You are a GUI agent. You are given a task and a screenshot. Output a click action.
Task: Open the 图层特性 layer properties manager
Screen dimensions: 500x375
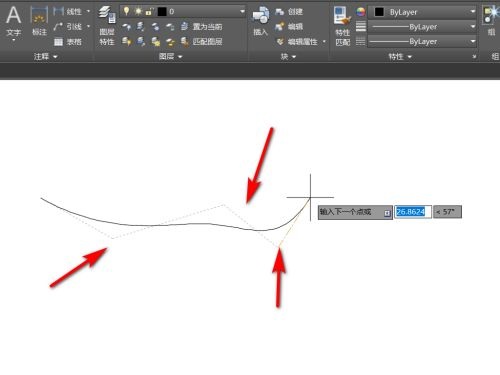coord(107,26)
